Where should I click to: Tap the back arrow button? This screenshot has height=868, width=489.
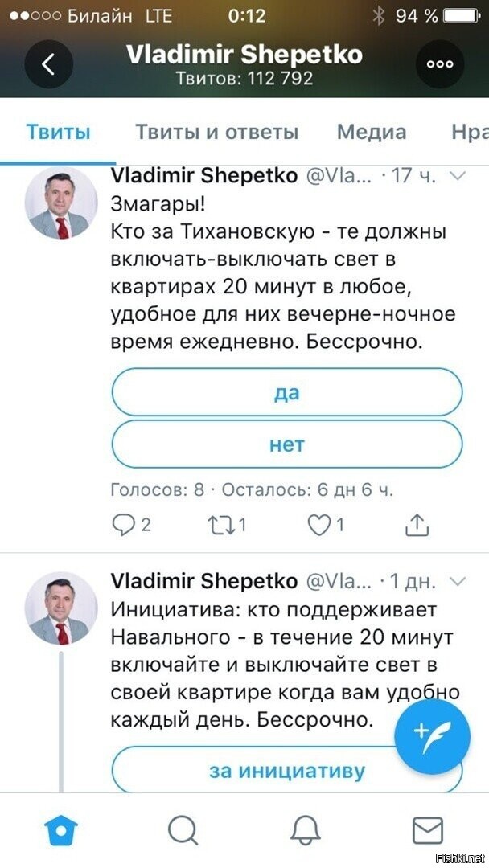pos(49,64)
